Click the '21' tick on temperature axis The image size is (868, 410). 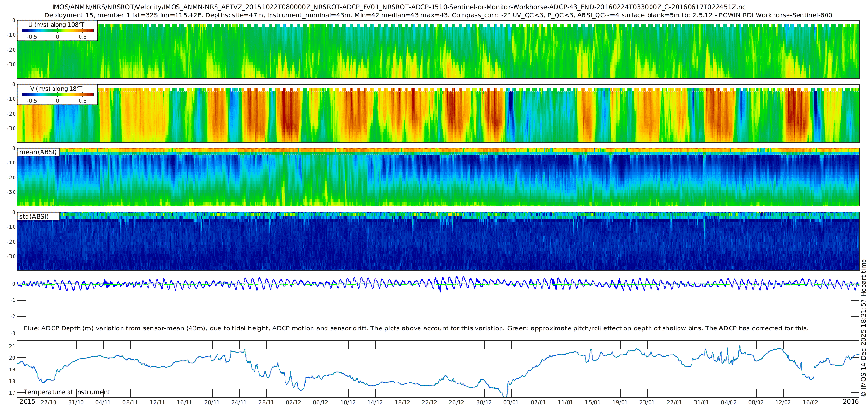pyautogui.click(x=13, y=346)
